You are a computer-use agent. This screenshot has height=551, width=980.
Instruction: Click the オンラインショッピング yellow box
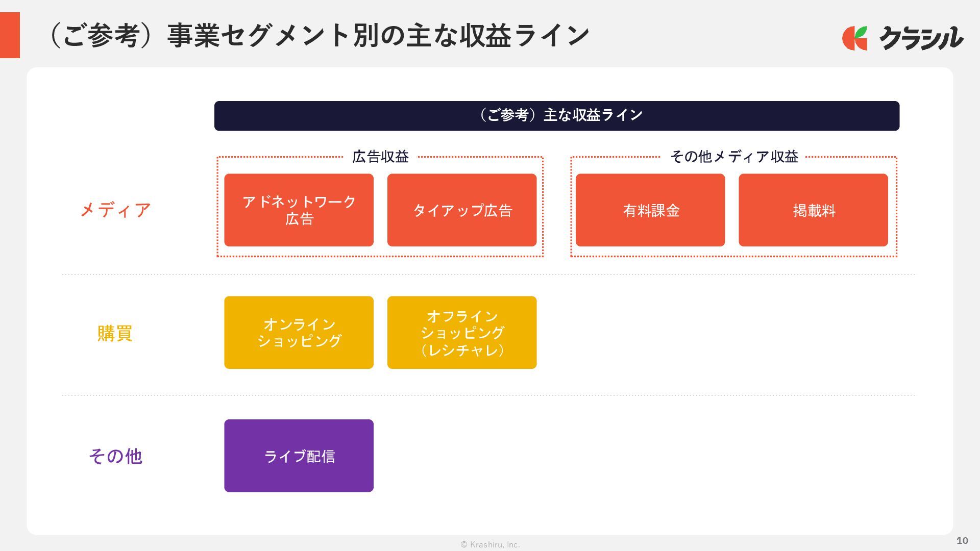click(x=299, y=333)
